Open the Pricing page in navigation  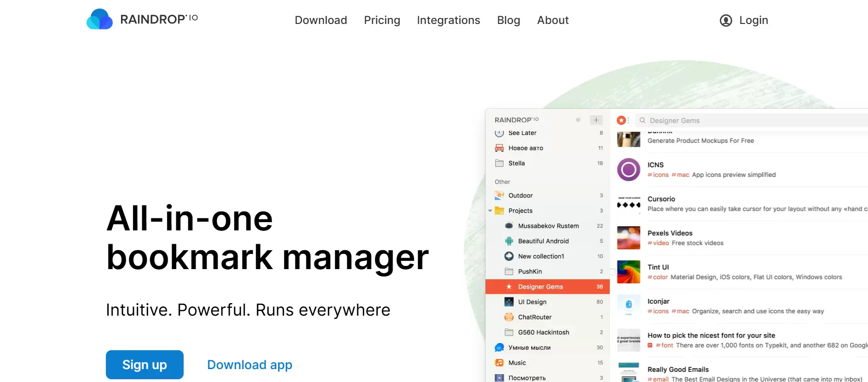pyautogui.click(x=382, y=20)
